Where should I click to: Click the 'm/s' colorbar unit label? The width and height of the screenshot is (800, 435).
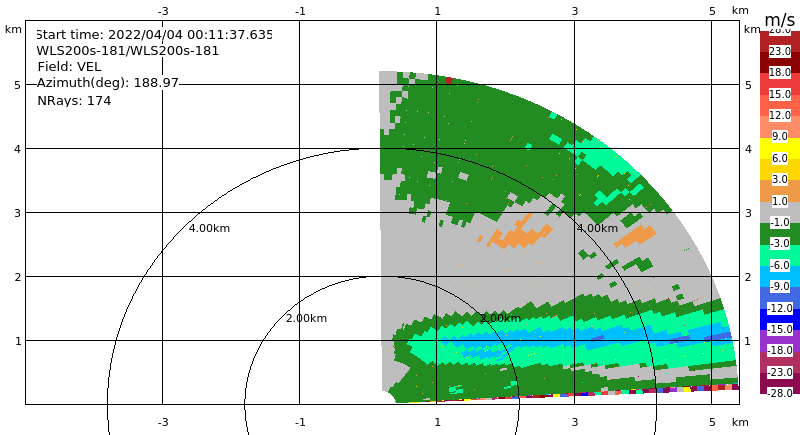[x=780, y=20]
